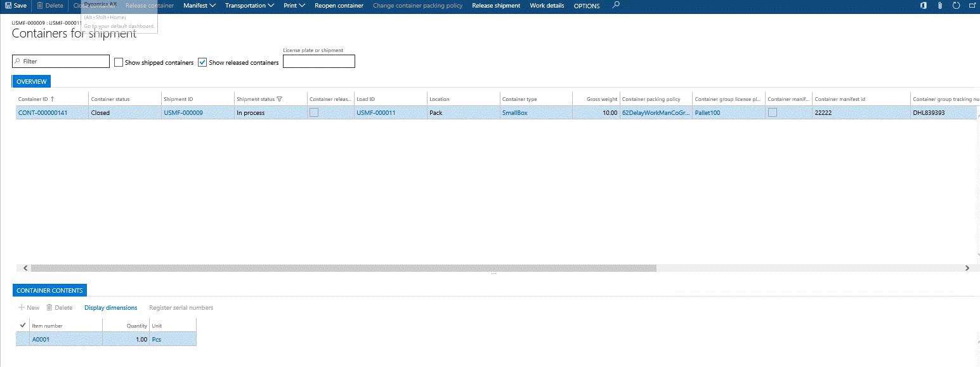980x367 pixels.
Task: Open the OPTIONS menu tab
Action: coord(586,6)
